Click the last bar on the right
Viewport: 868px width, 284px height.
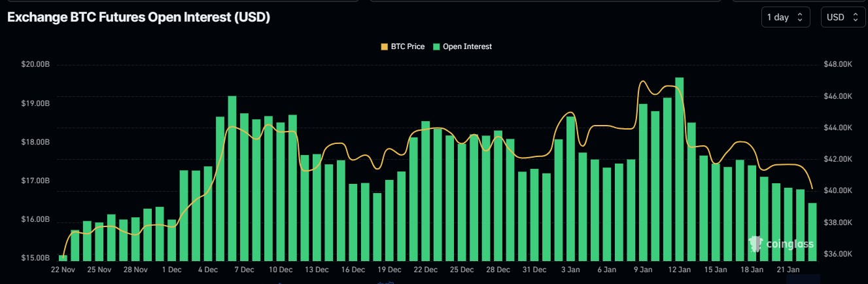point(812,232)
